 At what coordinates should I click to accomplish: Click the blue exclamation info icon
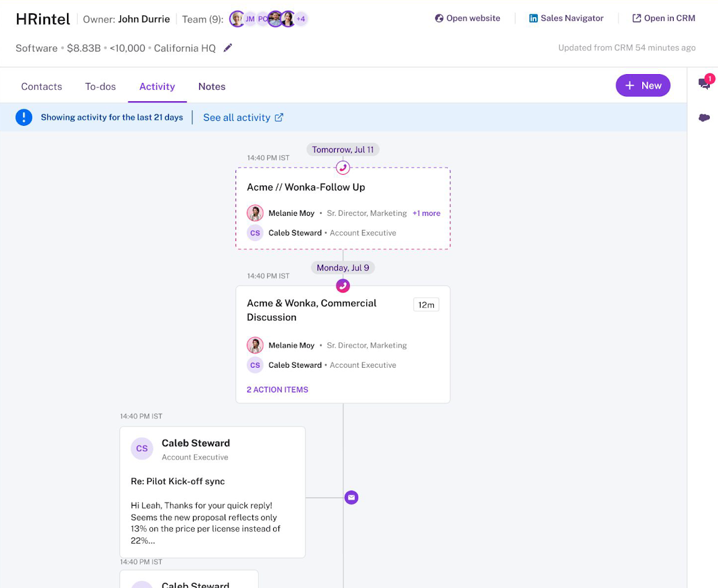click(x=24, y=117)
